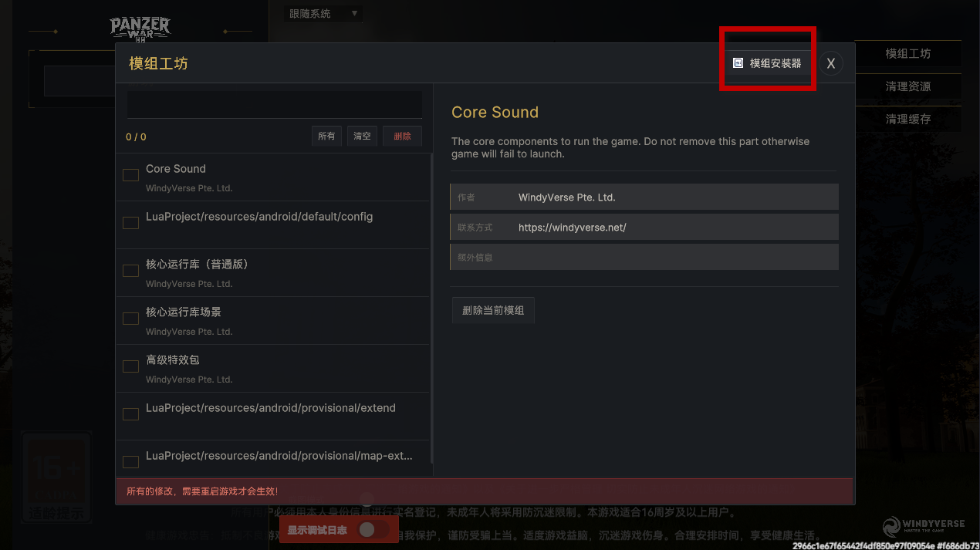Select the Core Sound row in the list
980x550 pixels.
(x=272, y=177)
